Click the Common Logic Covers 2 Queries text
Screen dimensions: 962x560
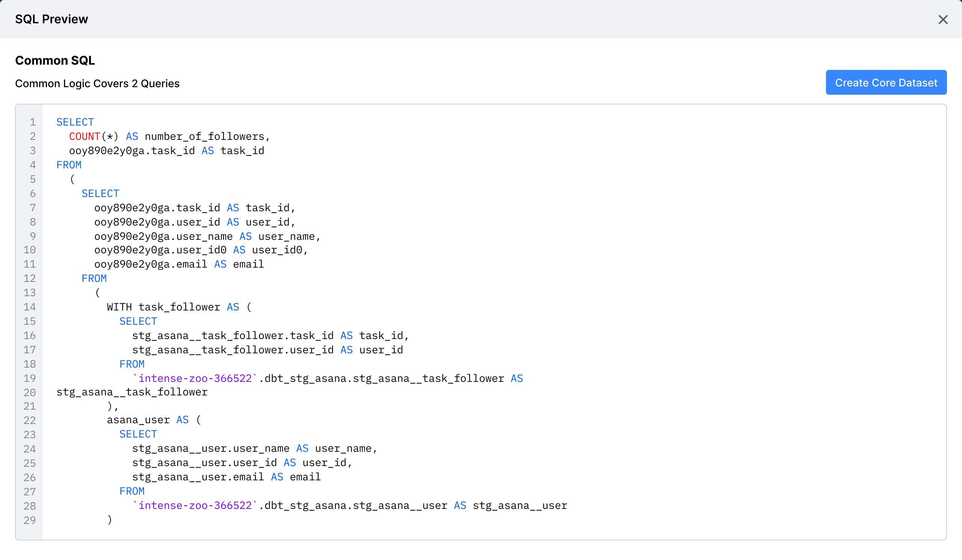(97, 83)
